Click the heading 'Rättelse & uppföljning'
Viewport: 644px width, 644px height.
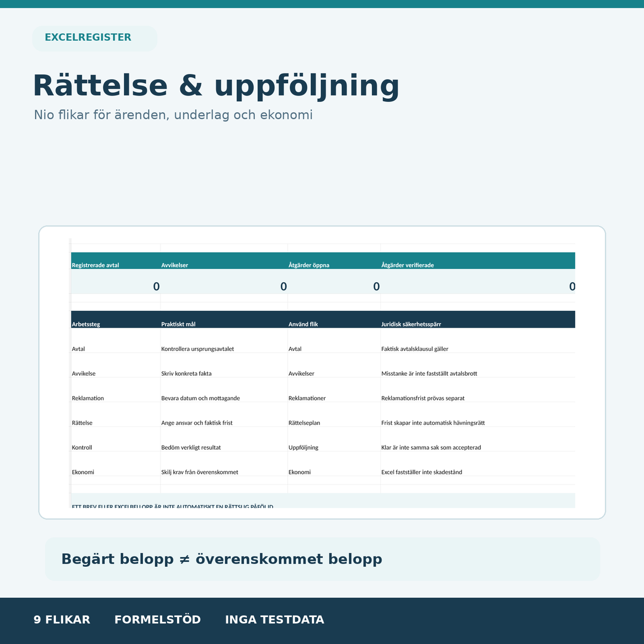pyautogui.click(x=216, y=86)
